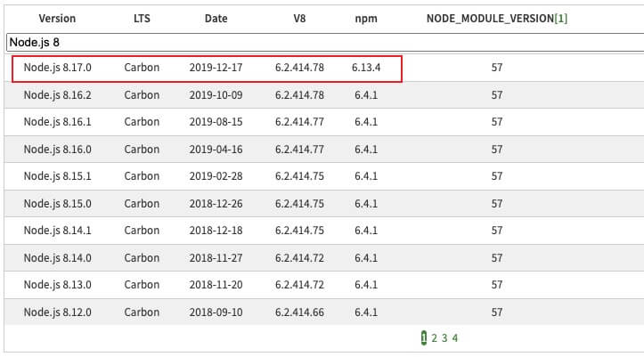This screenshot has height=357, width=644.
Task: Click V8 value in Node.js 8.16.1 row
Action: click(299, 122)
